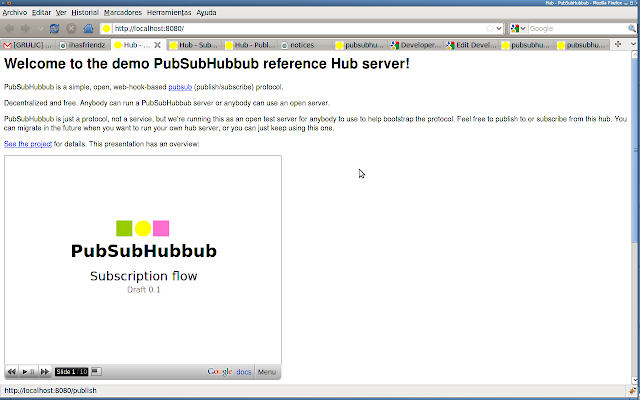The width and height of the screenshot is (640, 400).
Task: Click the browser Back arrow button
Action: click(x=10, y=28)
